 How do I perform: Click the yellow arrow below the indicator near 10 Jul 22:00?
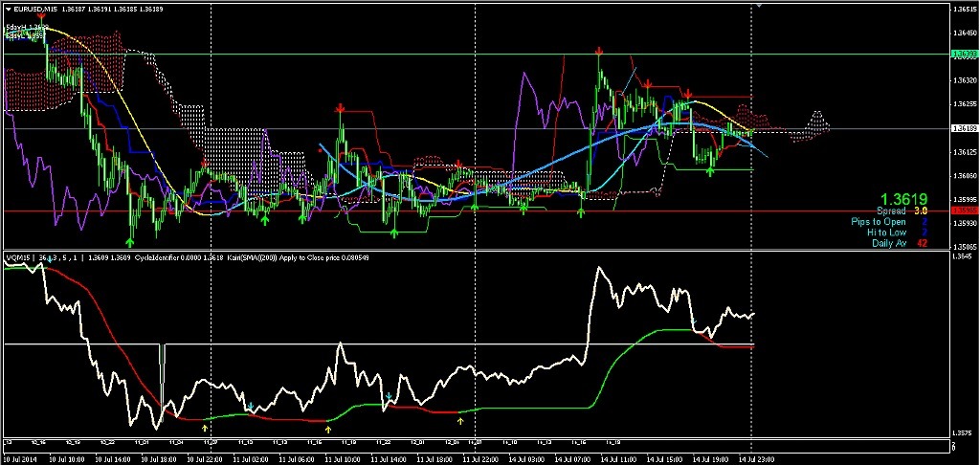click(x=205, y=429)
